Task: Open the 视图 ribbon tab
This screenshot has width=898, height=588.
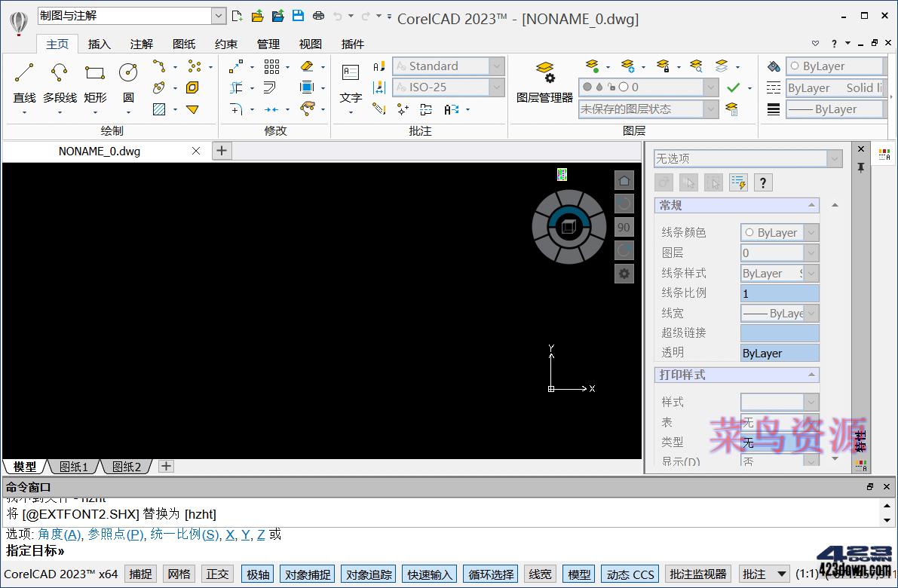Action: point(310,44)
